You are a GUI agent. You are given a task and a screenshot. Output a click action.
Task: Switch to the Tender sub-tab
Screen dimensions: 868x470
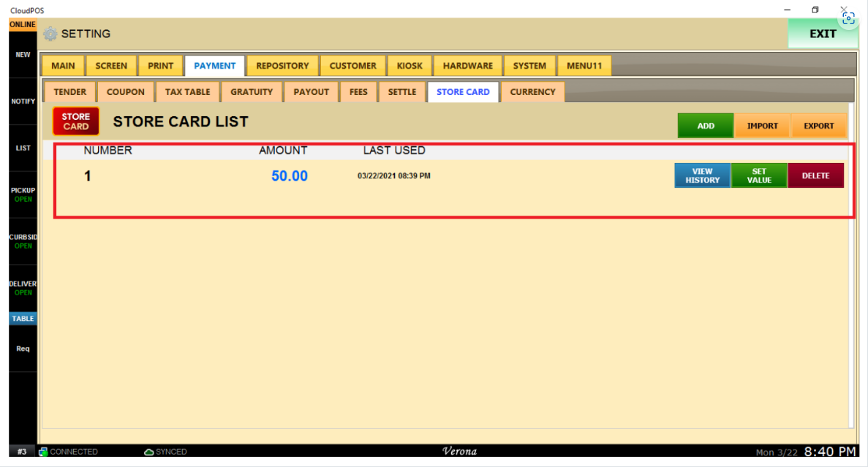pyautogui.click(x=70, y=92)
